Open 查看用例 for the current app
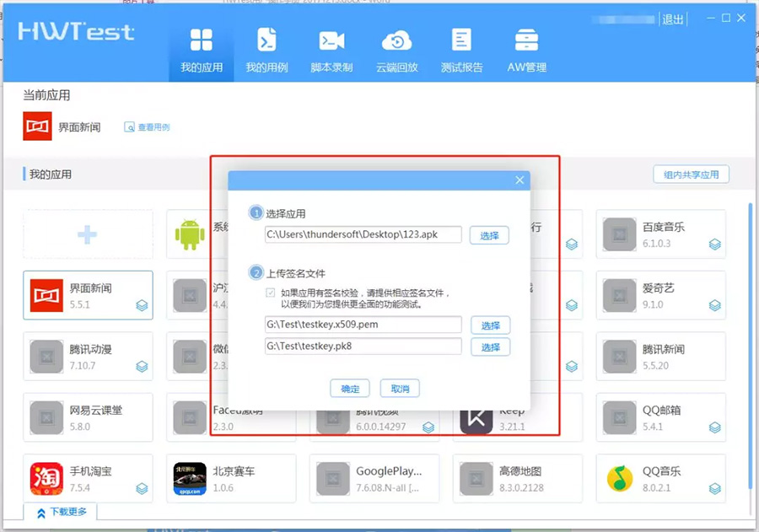The image size is (759, 532). click(x=147, y=127)
